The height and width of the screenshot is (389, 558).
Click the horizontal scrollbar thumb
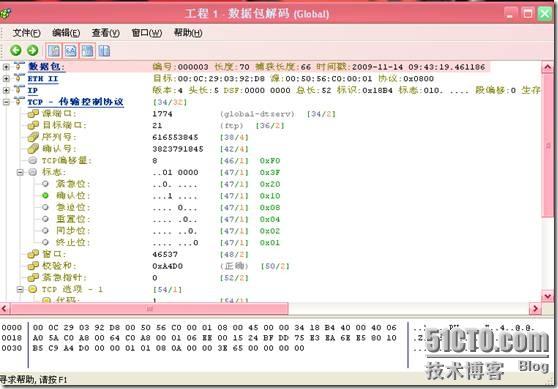(x=149, y=309)
